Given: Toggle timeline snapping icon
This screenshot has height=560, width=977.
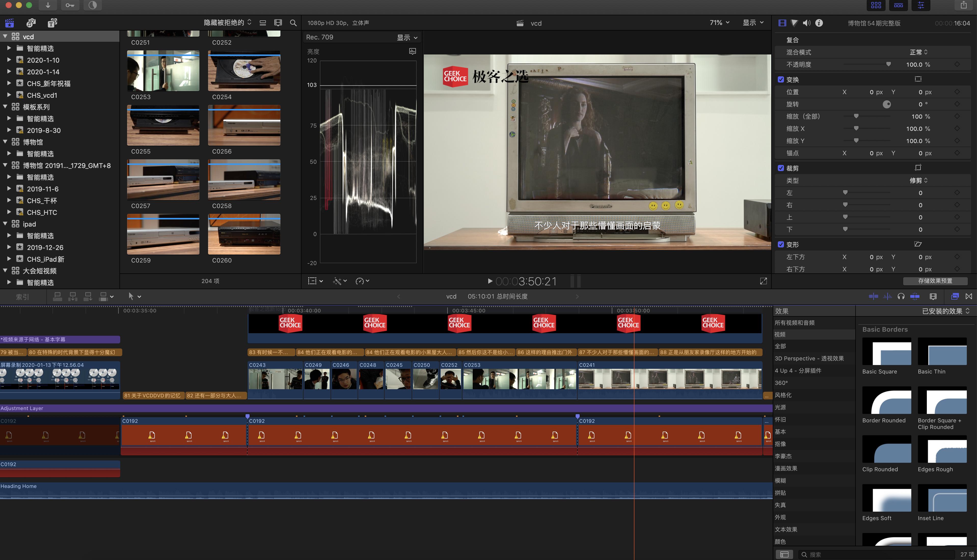Looking at the screenshot, I should click(x=915, y=296).
